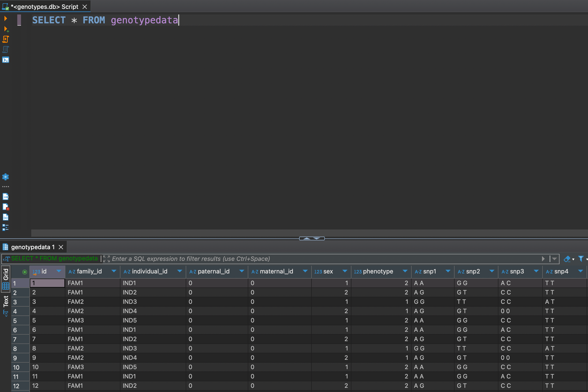Expand the family_id column filter options
Image resolution: width=588 pixels, height=392 pixels.
[114, 271]
